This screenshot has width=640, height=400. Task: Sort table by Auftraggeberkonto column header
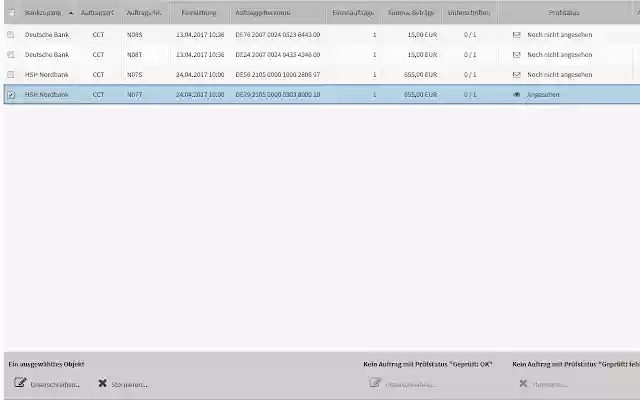(x=263, y=13)
